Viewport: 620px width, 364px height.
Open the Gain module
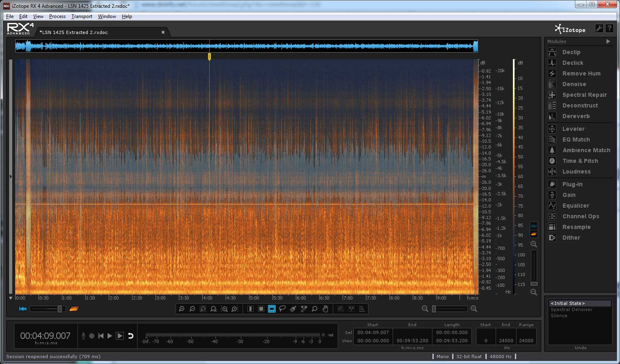click(x=569, y=195)
